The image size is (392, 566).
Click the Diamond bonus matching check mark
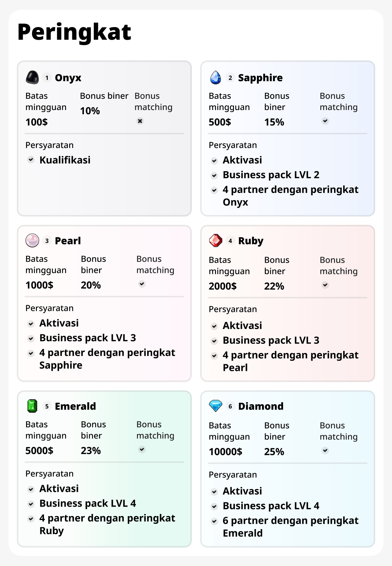(x=325, y=450)
